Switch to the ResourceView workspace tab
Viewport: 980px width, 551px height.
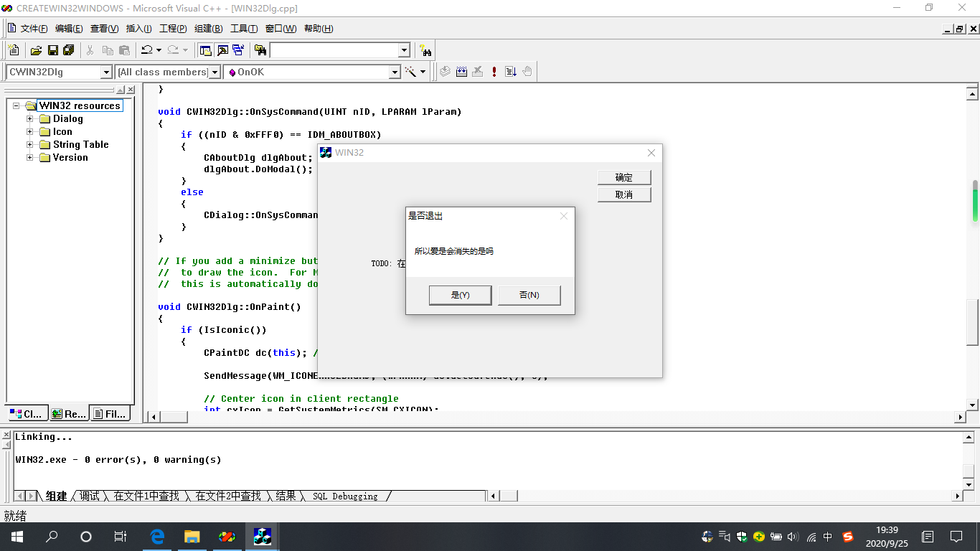click(69, 413)
